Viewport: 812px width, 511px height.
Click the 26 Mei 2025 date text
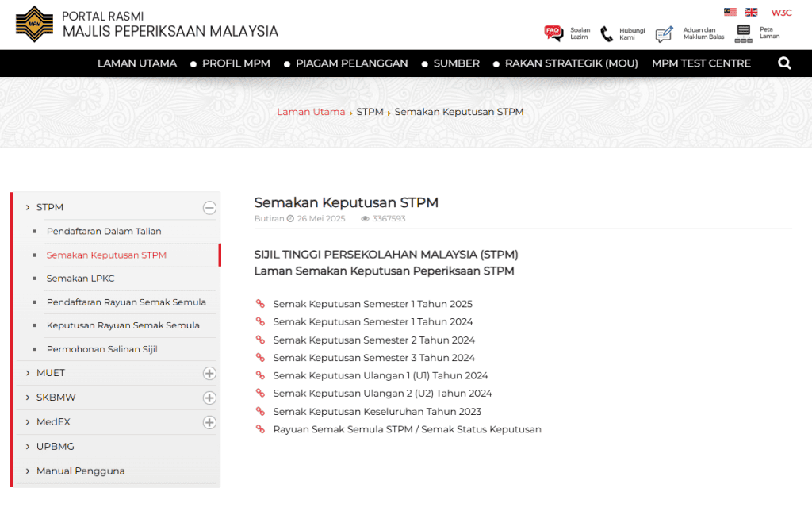point(321,219)
